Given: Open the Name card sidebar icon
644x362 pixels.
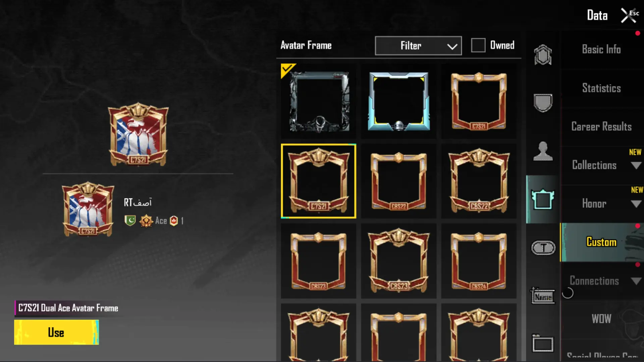Looking at the screenshot, I should click(x=543, y=296).
